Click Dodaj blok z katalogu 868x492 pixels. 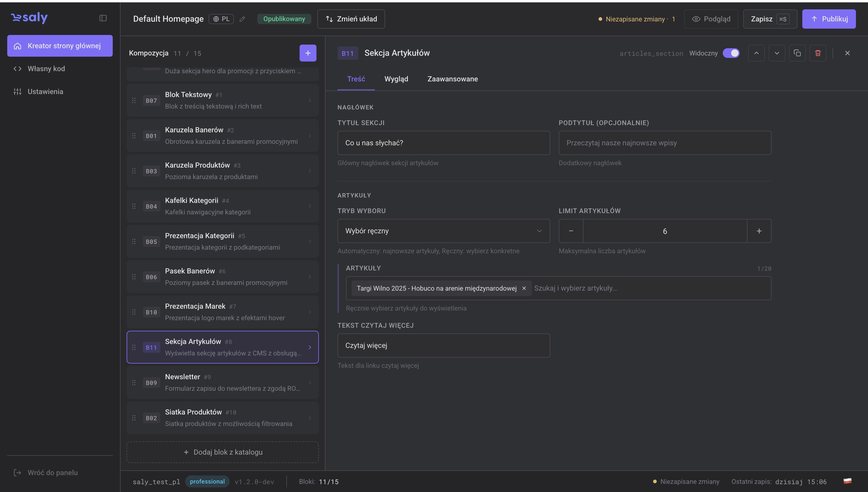(x=222, y=452)
